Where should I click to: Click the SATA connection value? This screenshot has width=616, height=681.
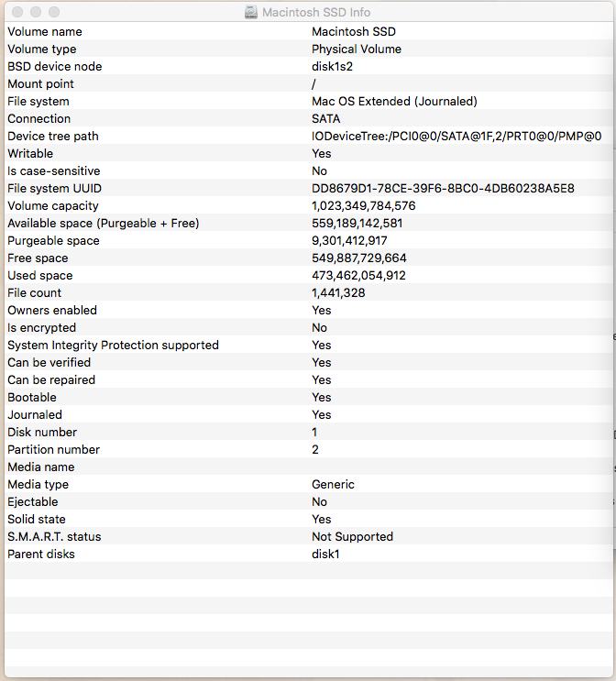pyautogui.click(x=325, y=118)
